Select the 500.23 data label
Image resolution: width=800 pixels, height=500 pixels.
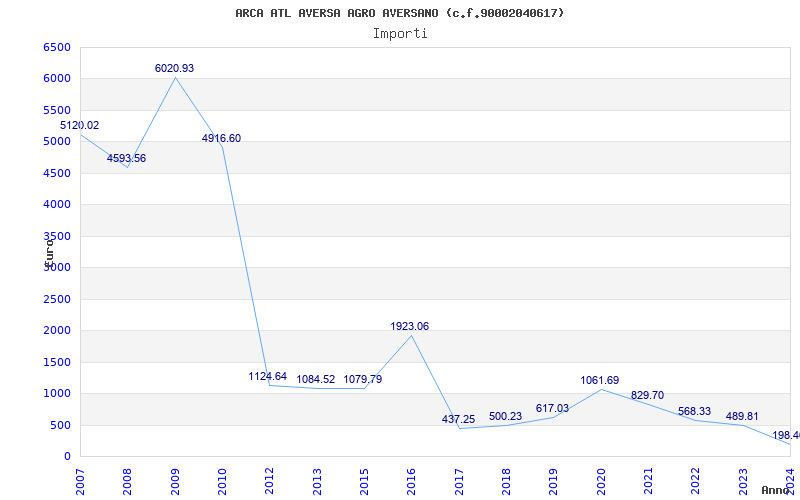pos(506,416)
